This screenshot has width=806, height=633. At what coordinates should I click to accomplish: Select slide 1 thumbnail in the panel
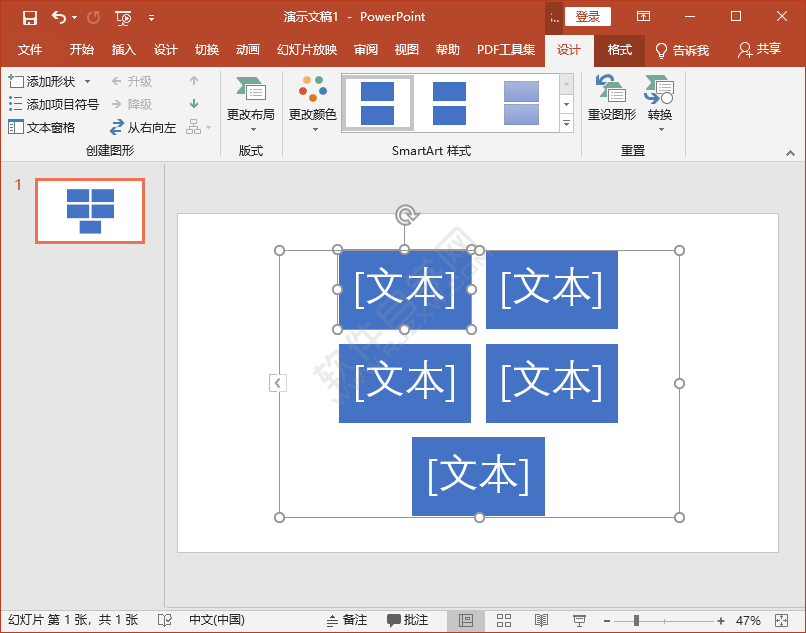(90, 211)
